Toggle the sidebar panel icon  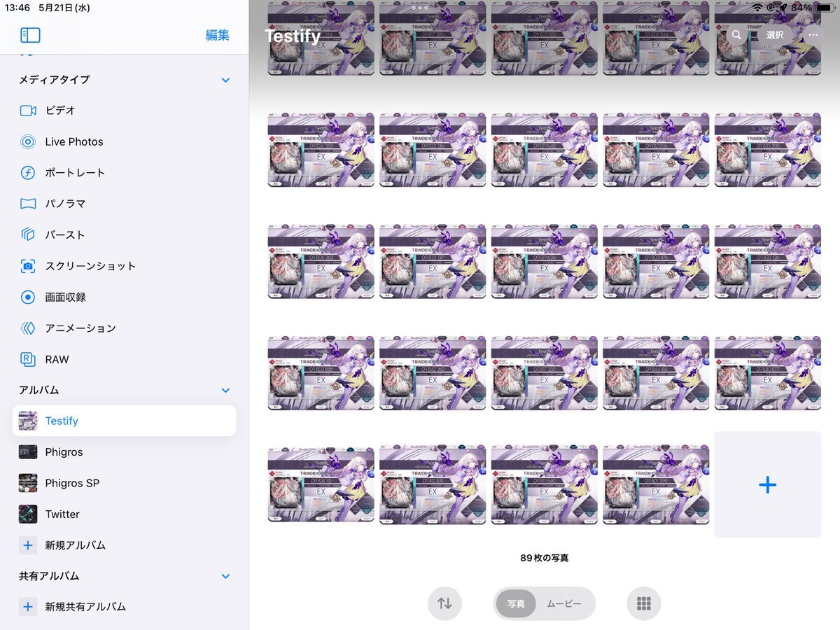(x=30, y=35)
